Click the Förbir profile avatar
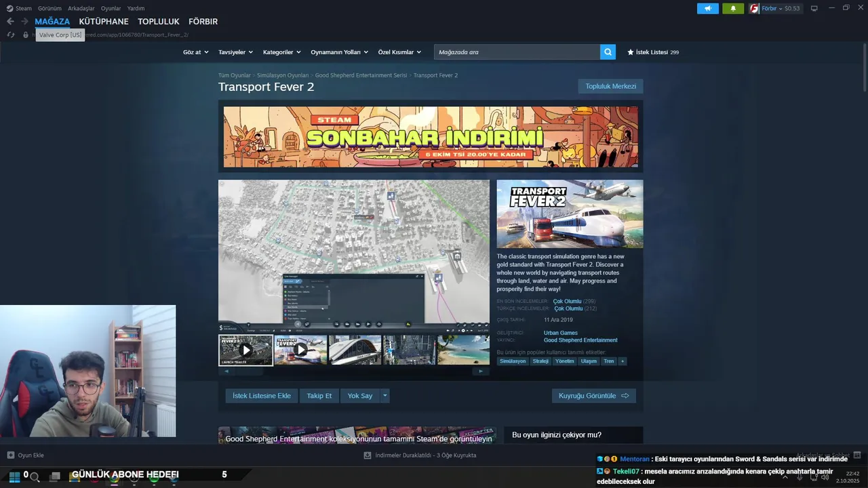 (x=754, y=9)
